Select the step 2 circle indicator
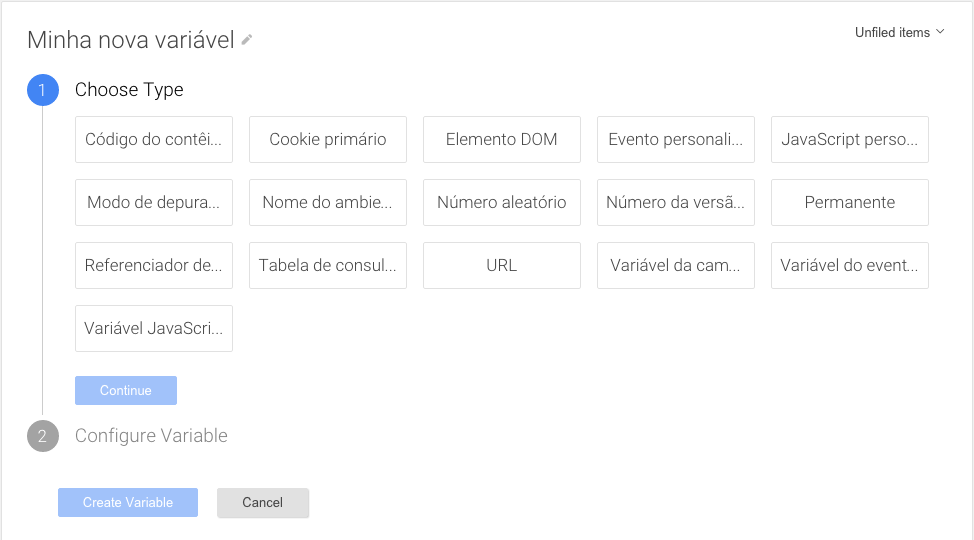This screenshot has height=540, width=974. 42,436
